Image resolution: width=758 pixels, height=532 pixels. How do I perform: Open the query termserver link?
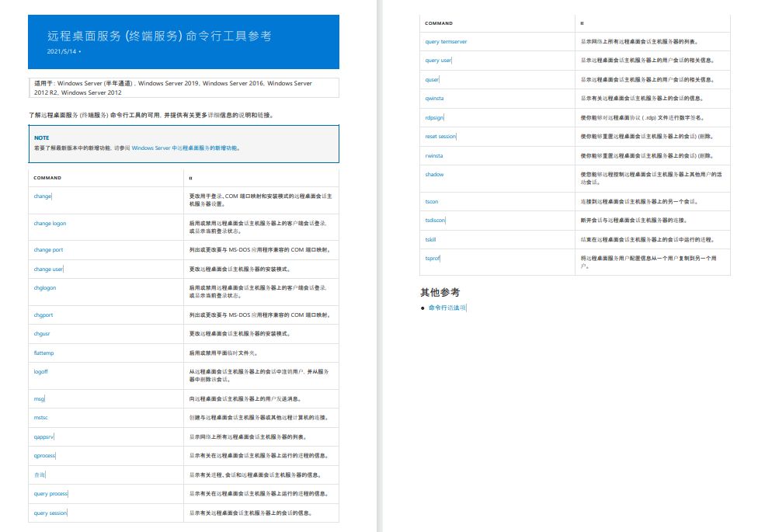[x=447, y=42]
